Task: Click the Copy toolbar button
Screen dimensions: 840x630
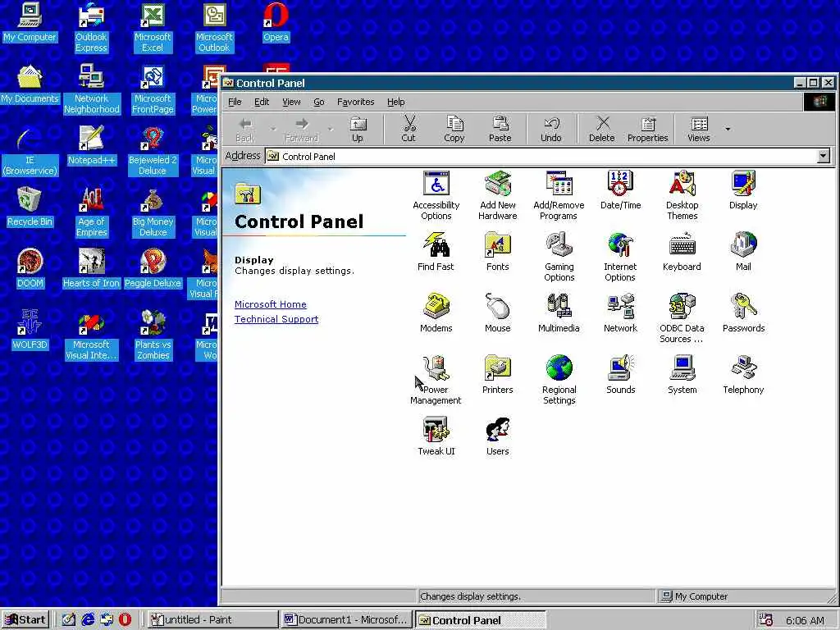Action: pyautogui.click(x=454, y=129)
